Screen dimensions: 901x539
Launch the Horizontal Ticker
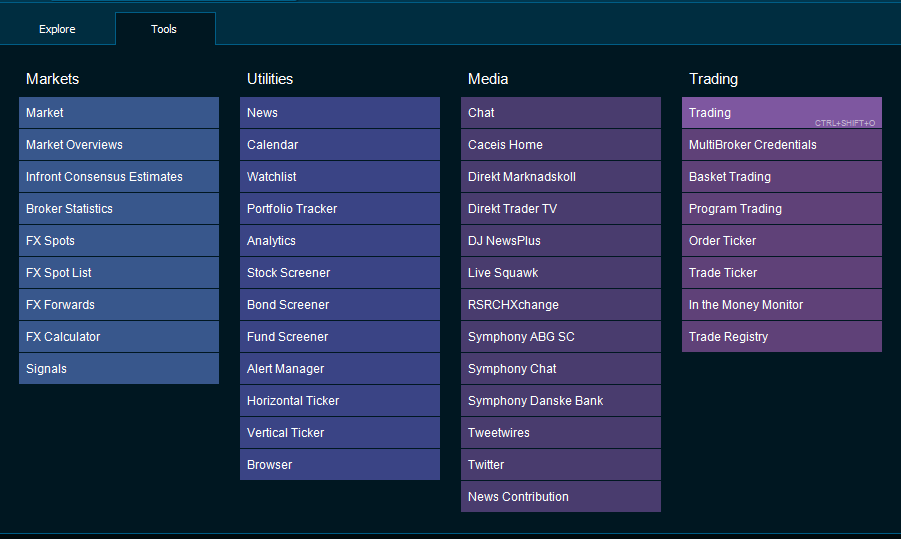[340, 401]
